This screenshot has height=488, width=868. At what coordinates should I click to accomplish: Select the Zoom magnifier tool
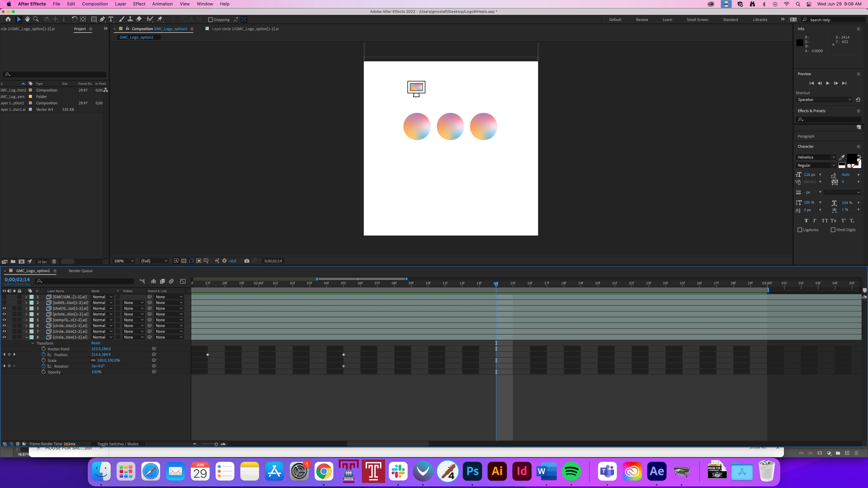pos(36,19)
